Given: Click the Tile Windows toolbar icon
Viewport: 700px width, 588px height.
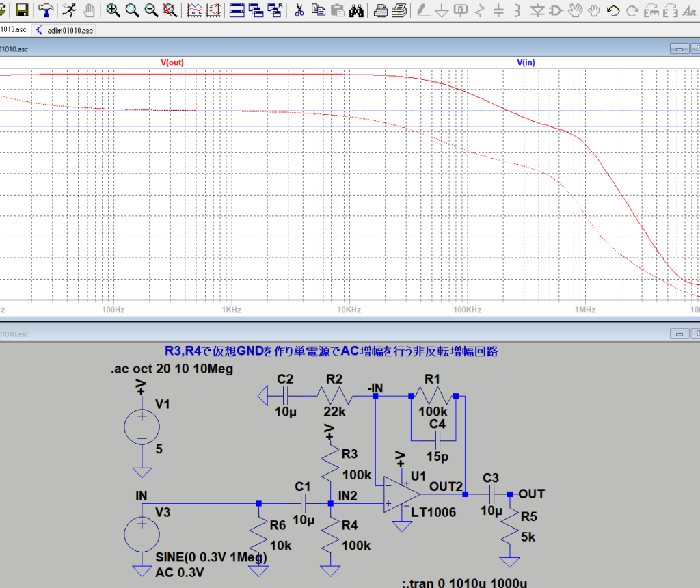Looking at the screenshot, I should click(237, 10).
